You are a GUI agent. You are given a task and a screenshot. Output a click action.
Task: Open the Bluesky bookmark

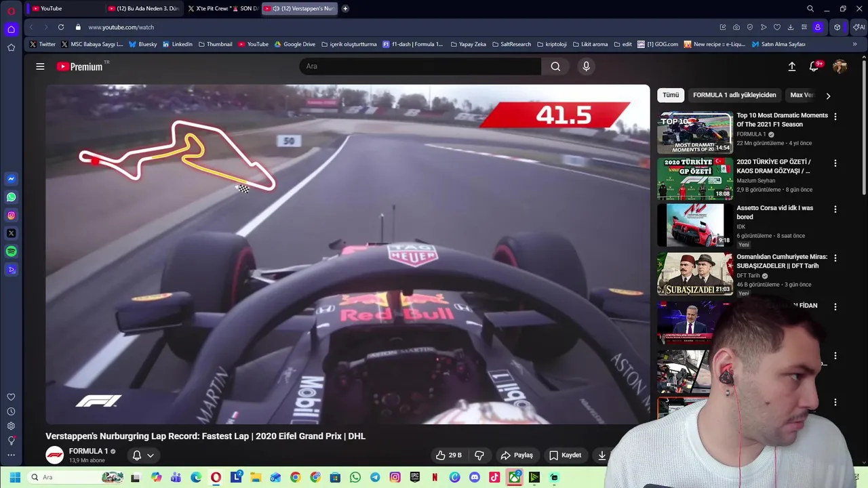click(143, 44)
